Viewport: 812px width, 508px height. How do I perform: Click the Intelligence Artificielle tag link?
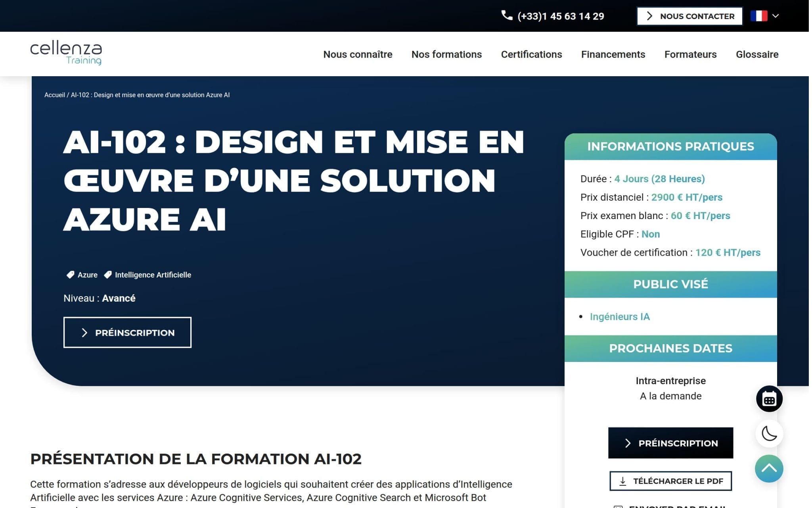(x=153, y=275)
